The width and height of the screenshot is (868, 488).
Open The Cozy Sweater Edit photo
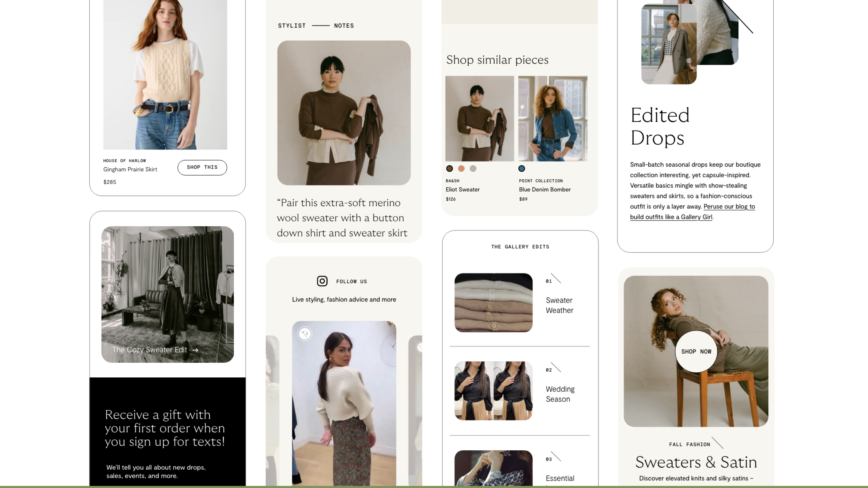168,289
